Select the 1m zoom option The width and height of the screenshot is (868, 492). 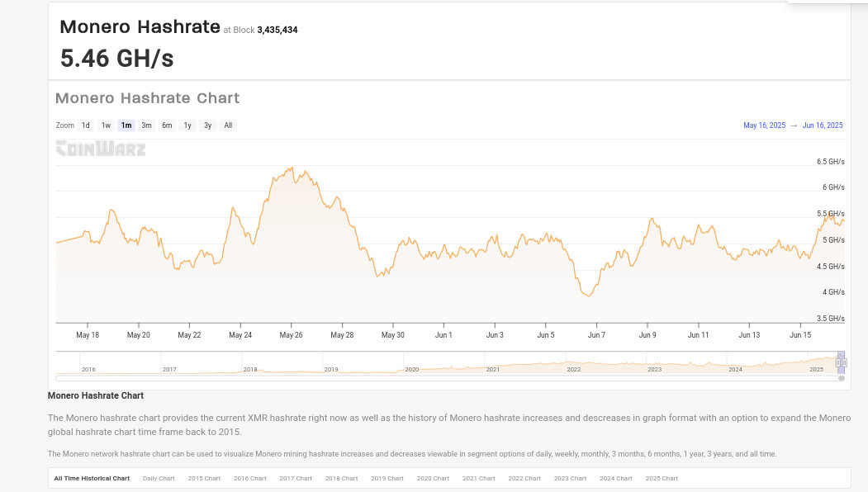click(x=126, y=125)
